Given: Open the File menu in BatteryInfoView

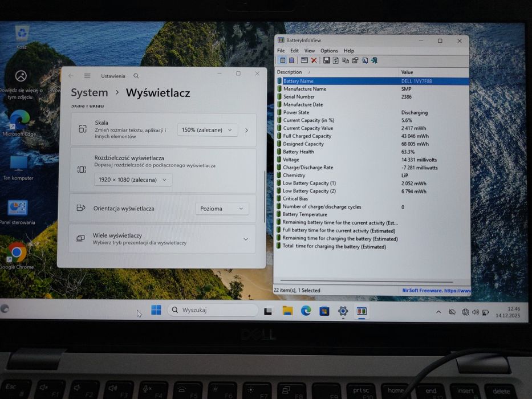Looking at the screenshot, I should 281,51.
